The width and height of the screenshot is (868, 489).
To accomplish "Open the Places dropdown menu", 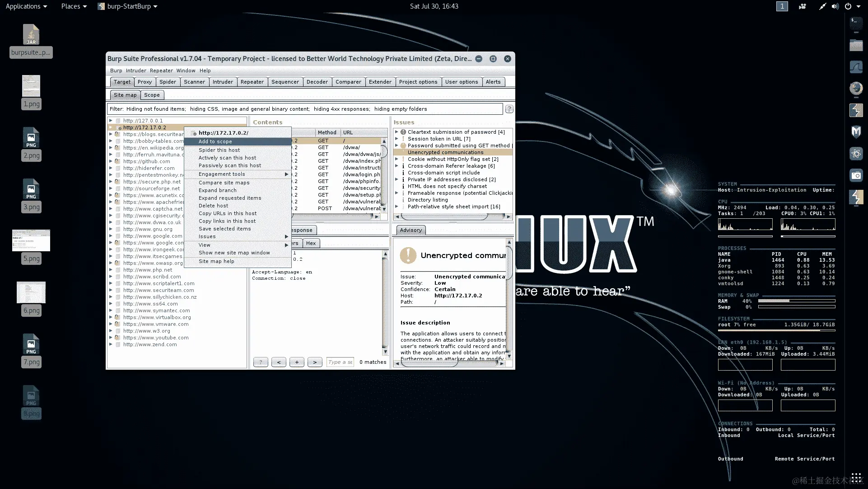I will (74, 6).
